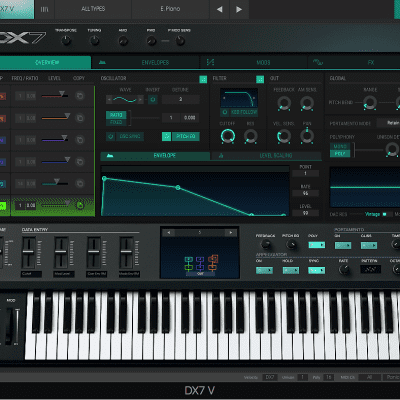This screenshot has height=400, width=400.
Task: Switch to the Envelopes tab
Action: [x=146, y=62]
